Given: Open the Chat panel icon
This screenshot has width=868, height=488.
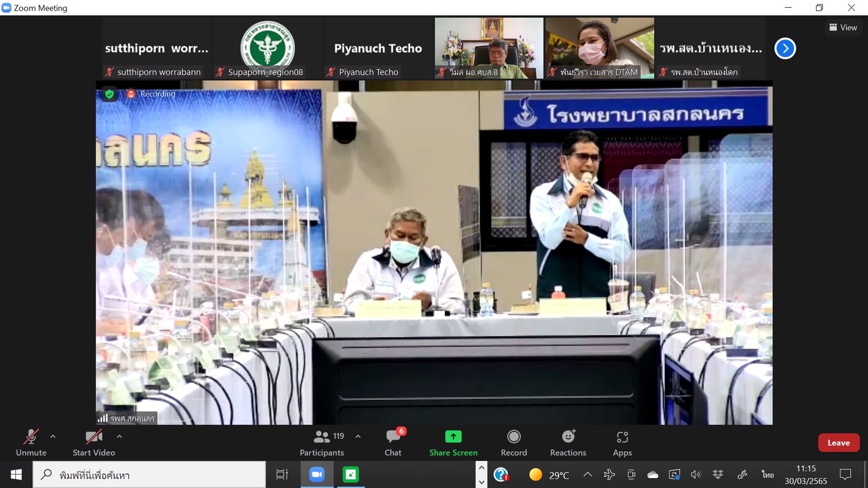Looking at the screenshot, I should [393, 438].
